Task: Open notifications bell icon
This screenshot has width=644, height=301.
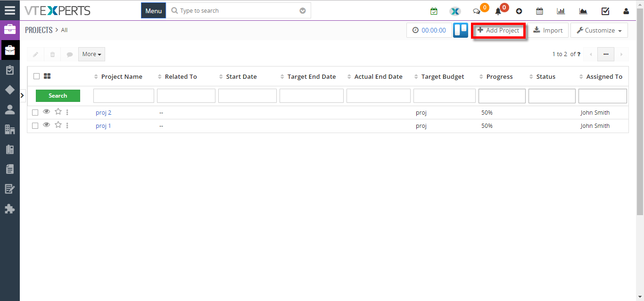Action: [x=498, y=11]
